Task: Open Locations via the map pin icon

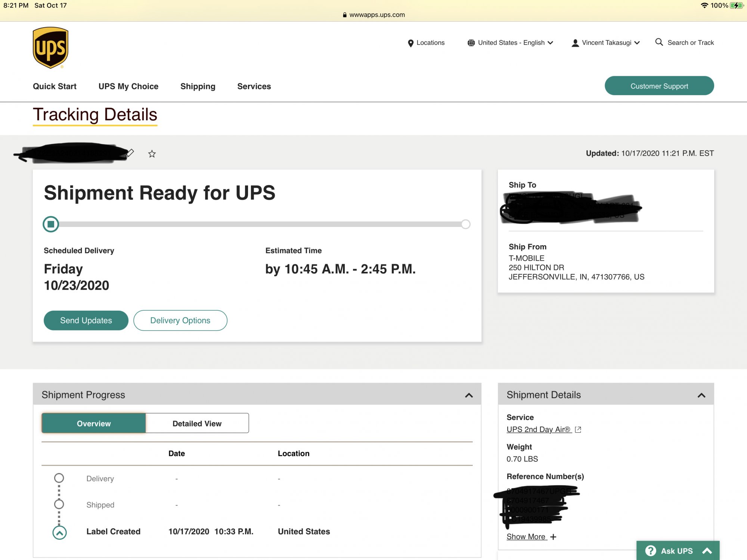Action: (x=410, y=43)
